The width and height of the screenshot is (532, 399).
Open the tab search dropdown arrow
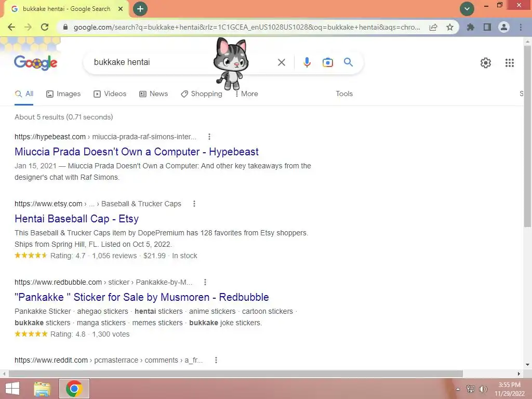(x=467, y=9)
